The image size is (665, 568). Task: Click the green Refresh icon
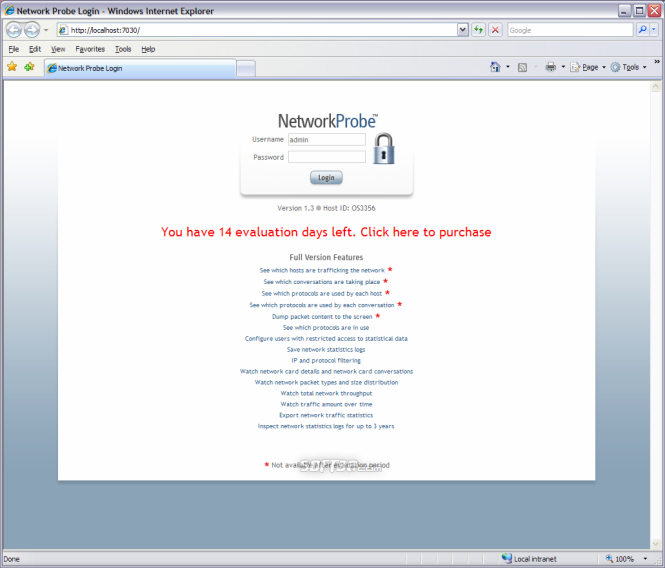[x=478, y=30]
